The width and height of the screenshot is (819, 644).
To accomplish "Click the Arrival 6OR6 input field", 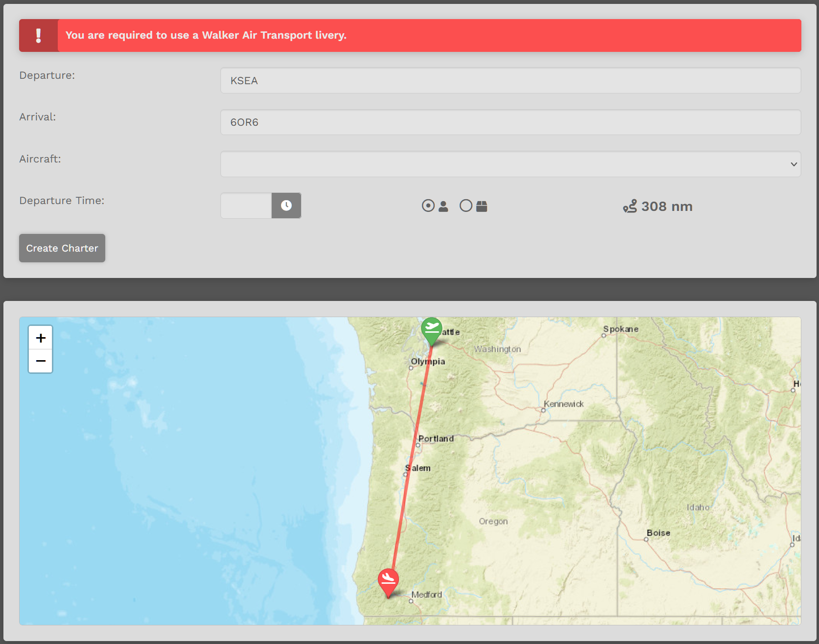I will pos(511,122).
